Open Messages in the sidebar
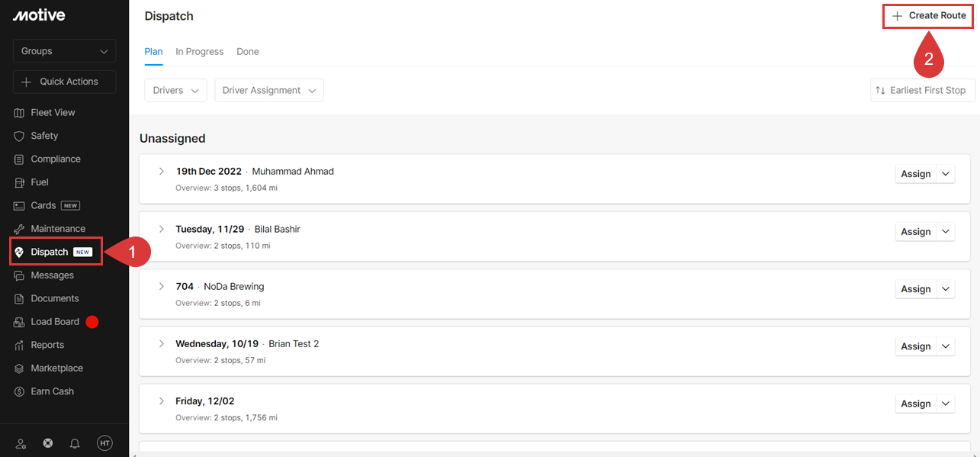 tap(43, 275)
